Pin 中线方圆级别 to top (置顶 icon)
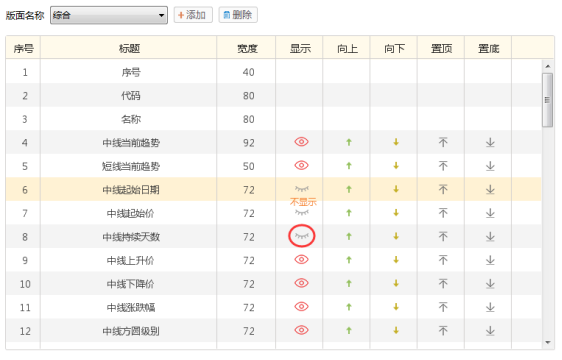 point(443,331)
